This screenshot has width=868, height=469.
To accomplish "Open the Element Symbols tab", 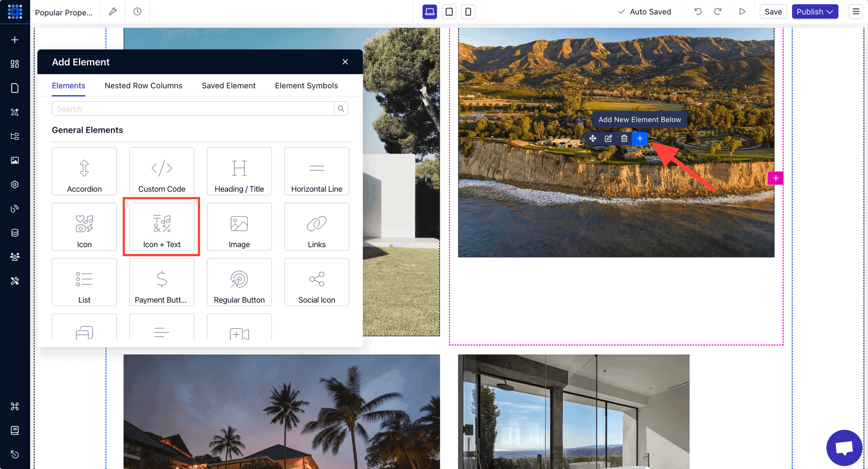I will point(306,85).
